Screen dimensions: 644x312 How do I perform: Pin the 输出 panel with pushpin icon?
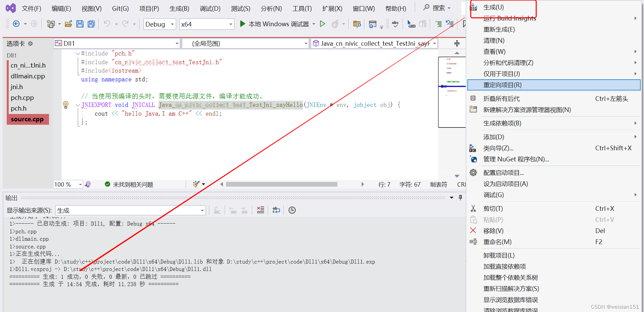click(460, 198)
